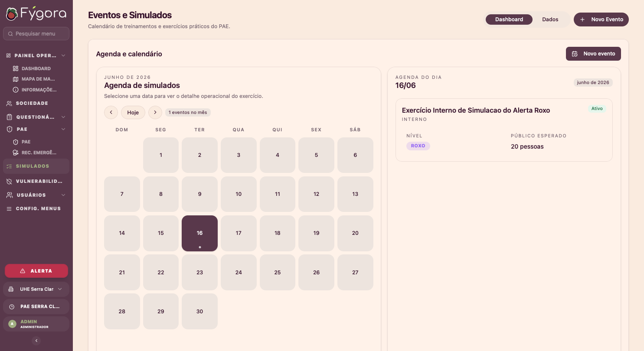The width and height of the screenshot is (644, 351).
Task: Click the red Alerta button
Action: (x=36, y=271)
